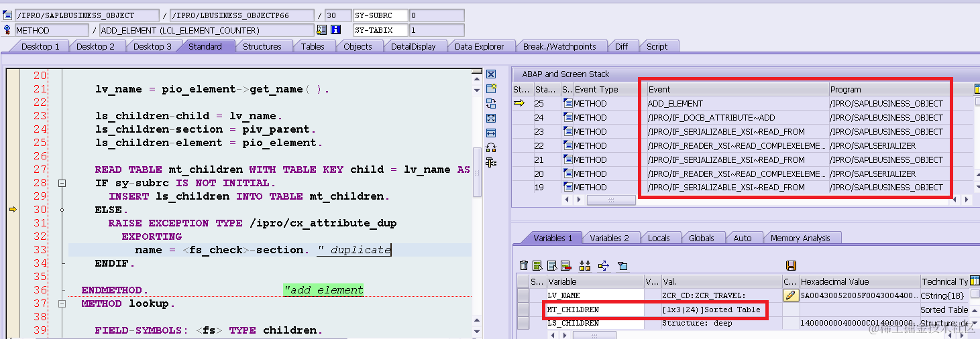Select the Standard tab
The height and width of the screenshot is (339, 980).
click(x=205, y=46)
